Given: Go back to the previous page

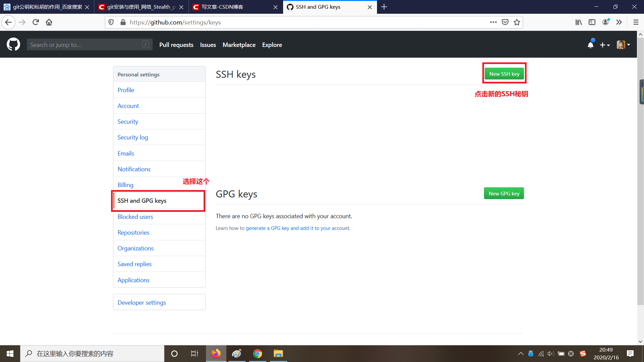Looking at the screenshot, I should pyautogui.click(x=8, y=22).
